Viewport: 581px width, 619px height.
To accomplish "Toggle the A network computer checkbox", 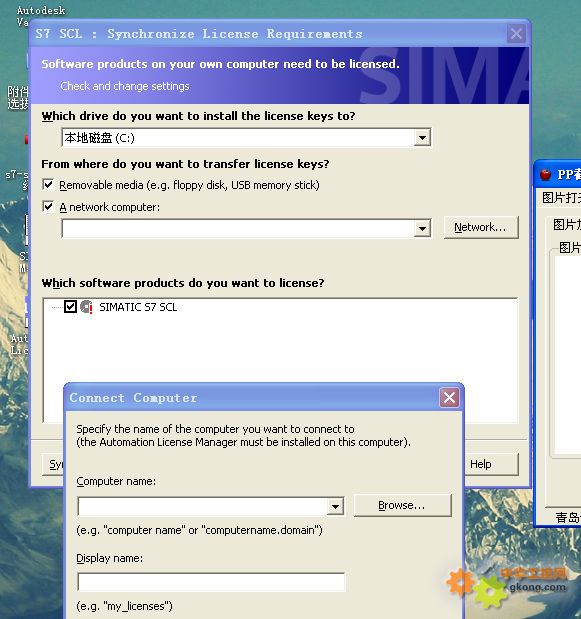I will pos(48,206).
